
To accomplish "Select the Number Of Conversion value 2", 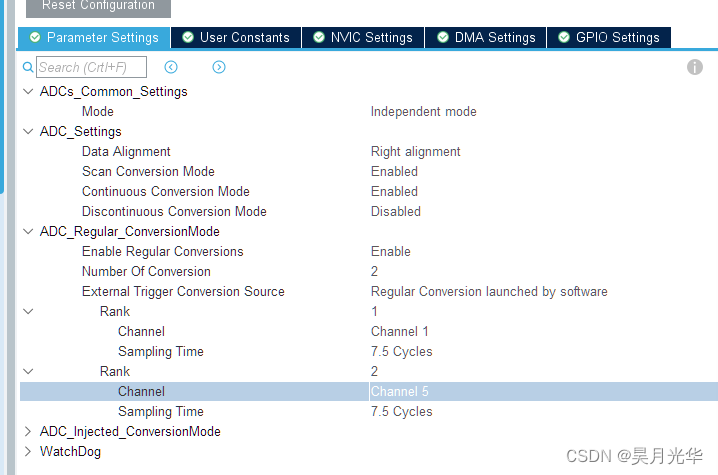I will tap(374, 272).
